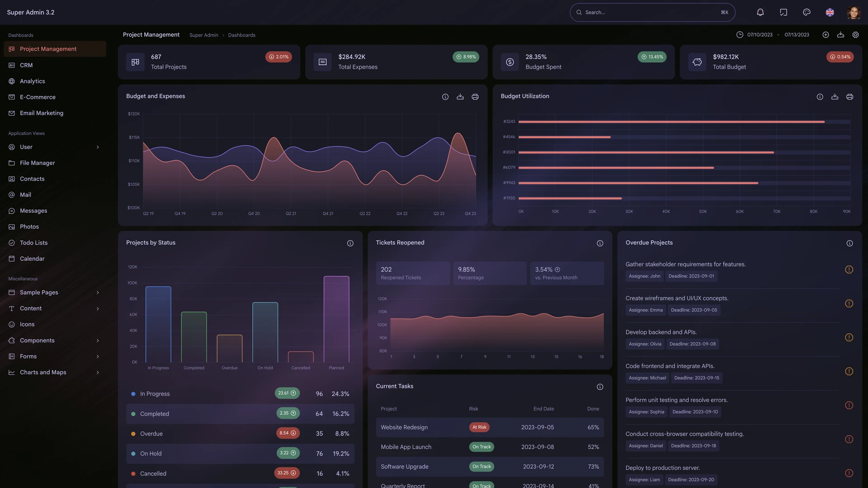Click At Risk badge for Website Redesign
The height and width of the screenshot is (488, 868).
point(479,427)
